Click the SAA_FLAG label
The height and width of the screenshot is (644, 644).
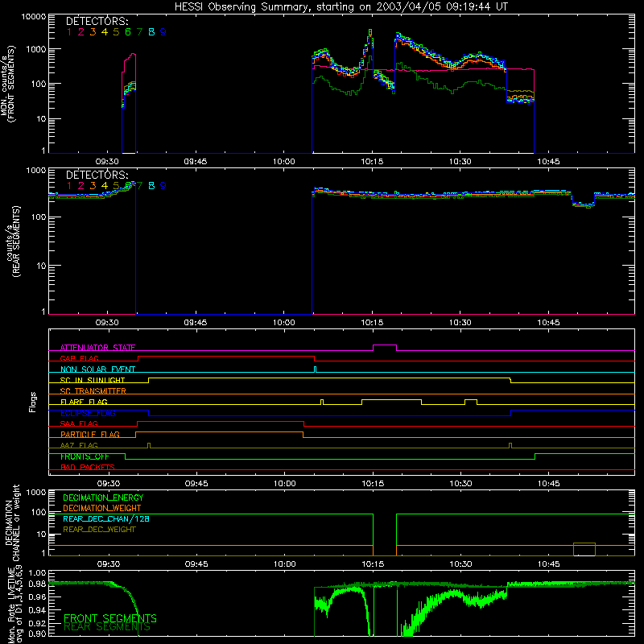79,424
